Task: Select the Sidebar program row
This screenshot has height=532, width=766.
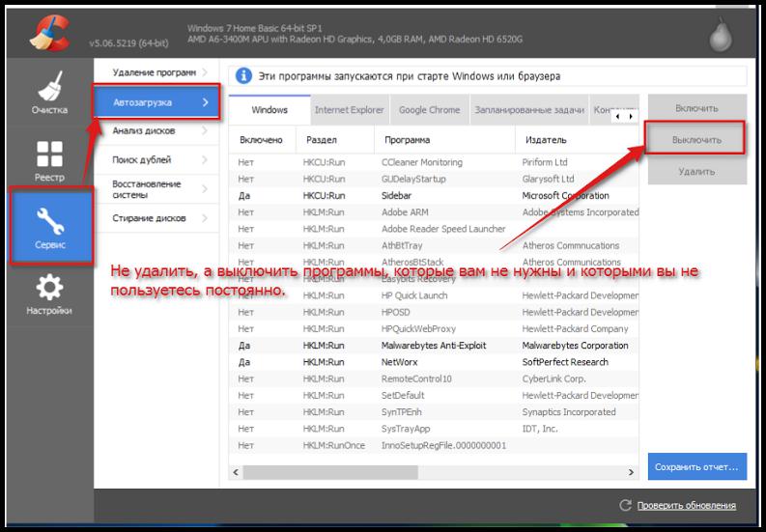Action: (x=434, y=195)
